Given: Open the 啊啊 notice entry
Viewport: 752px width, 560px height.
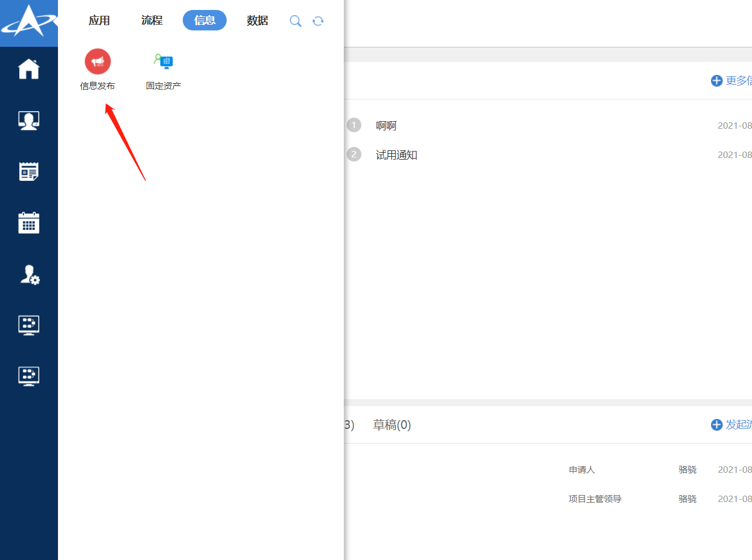Looking at the screenshot, I should [x=386, y=126].
